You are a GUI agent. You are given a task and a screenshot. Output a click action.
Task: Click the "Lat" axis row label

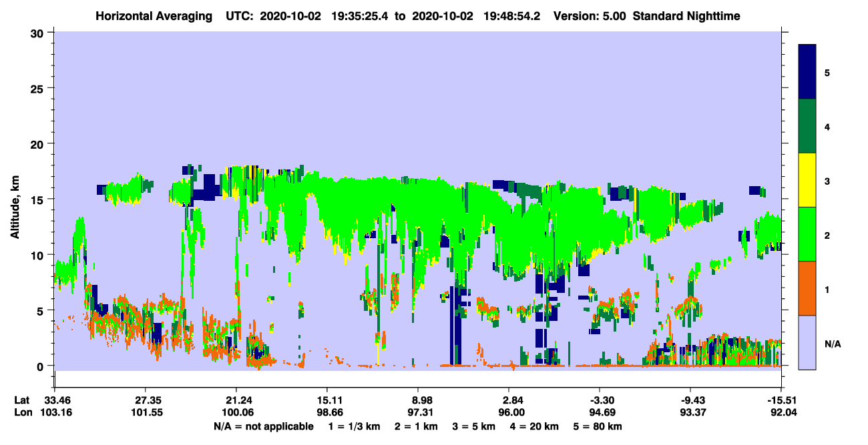(21, 400)
